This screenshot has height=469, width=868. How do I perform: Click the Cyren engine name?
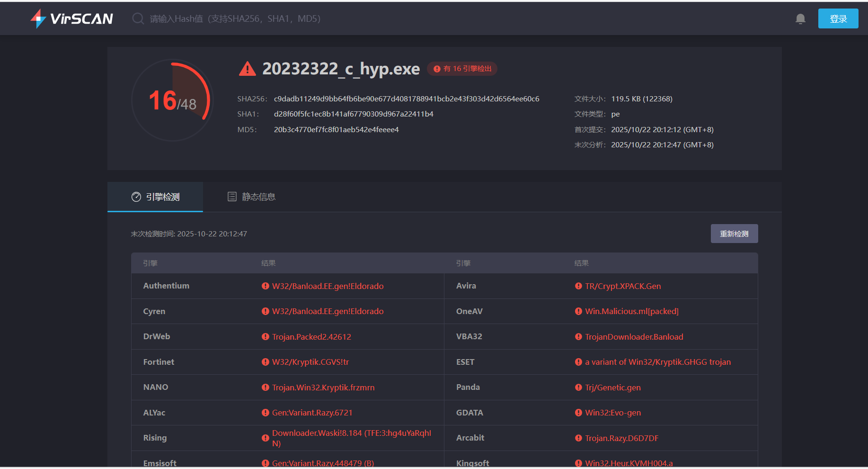point(154,311)
